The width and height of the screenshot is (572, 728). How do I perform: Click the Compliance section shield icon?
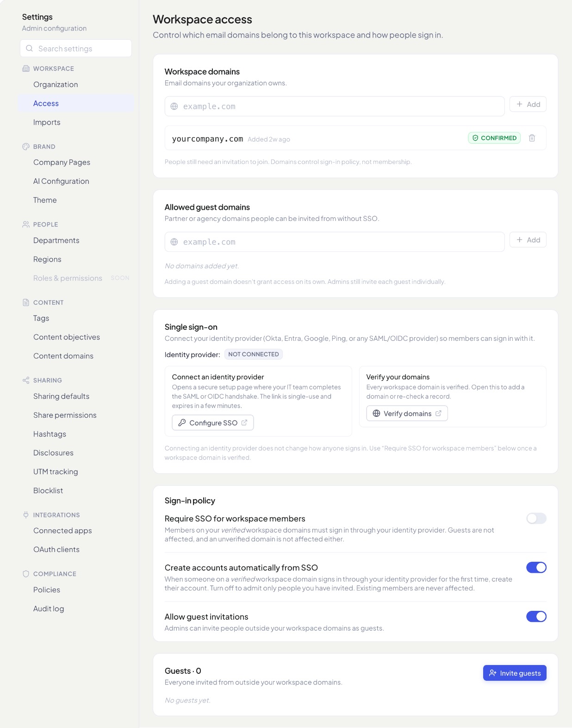pyautogui.click(x=26, y=574)
